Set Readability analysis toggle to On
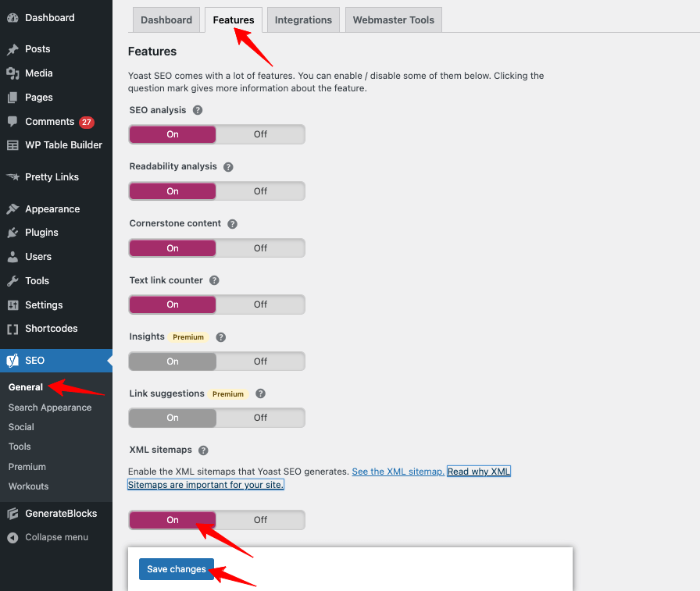 pos(173,191)
